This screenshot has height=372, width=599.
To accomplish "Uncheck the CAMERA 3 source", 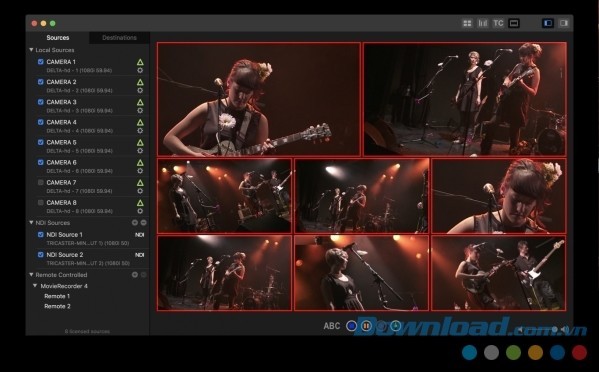I will 40,102.
